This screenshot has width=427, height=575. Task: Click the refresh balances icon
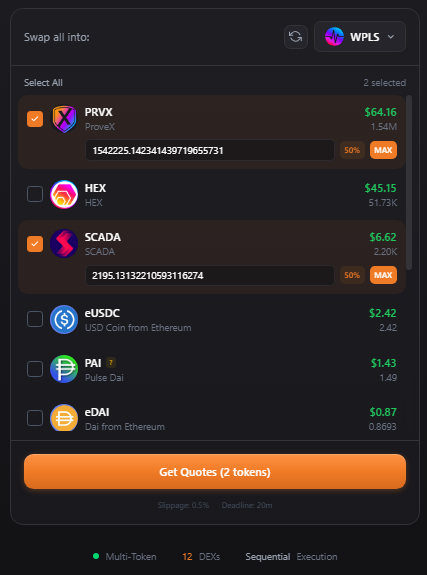click(x=296, y=37)
